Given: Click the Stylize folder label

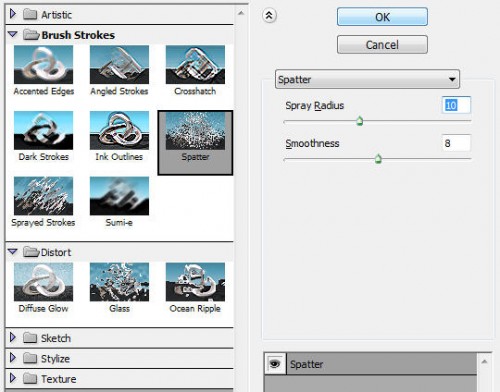Looking at the screenshot, I should [x=55, y=359].
